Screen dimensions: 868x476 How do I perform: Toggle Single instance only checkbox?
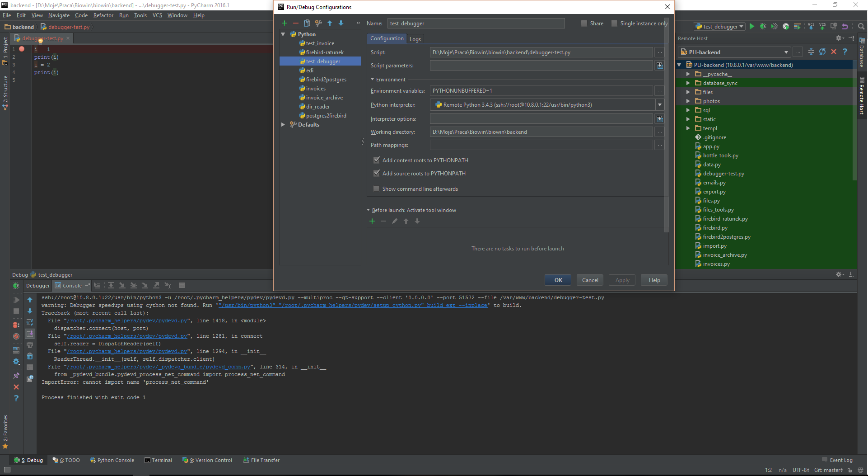[x=614, y=23]
